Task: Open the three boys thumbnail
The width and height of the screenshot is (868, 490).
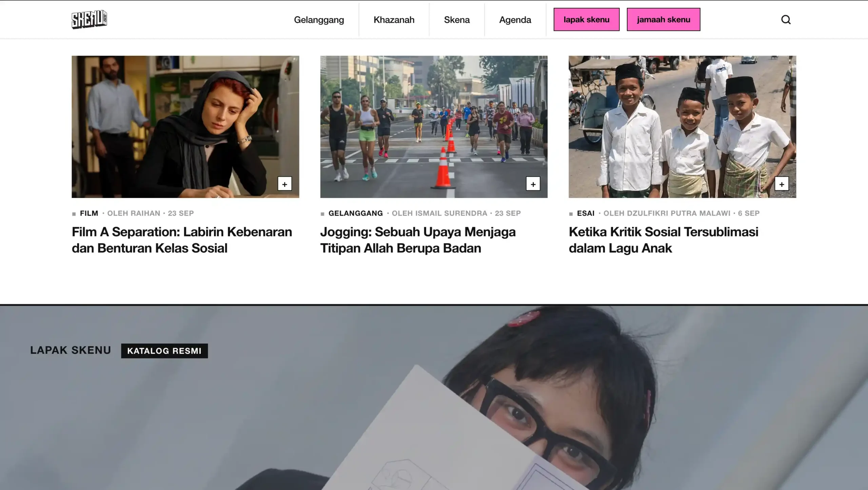Action: coord(682,126)
